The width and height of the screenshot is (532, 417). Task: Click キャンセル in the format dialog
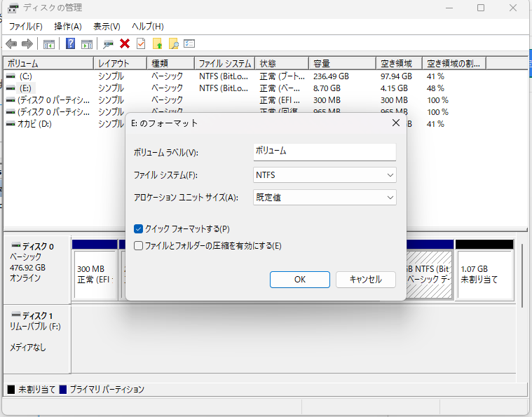(x=366, y=280)
